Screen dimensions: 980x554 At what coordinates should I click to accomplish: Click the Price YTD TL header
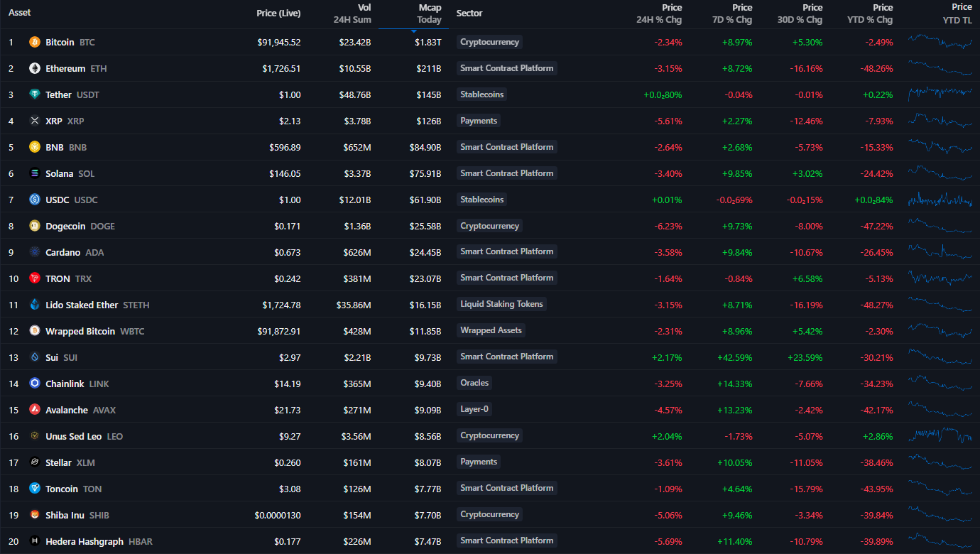click(x=957, y=13)
